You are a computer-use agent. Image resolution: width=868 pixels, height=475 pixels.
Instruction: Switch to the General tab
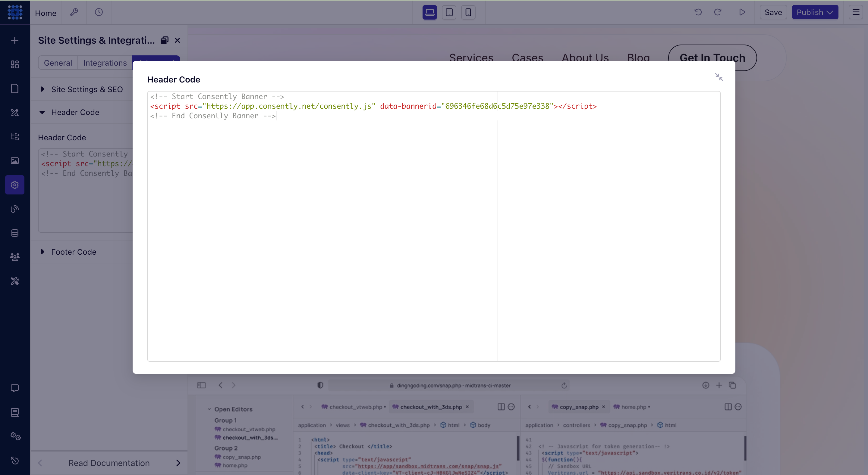pyautogui.click(x=58, y=63)
